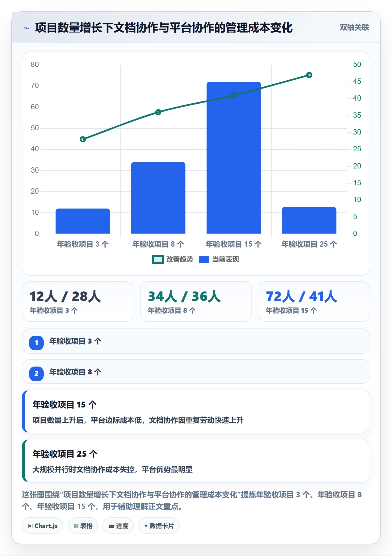This screenshot has height=556, width=392.
Task: Click the blue bar for 年验收项目 25 个
Action: tap(309, 220)
